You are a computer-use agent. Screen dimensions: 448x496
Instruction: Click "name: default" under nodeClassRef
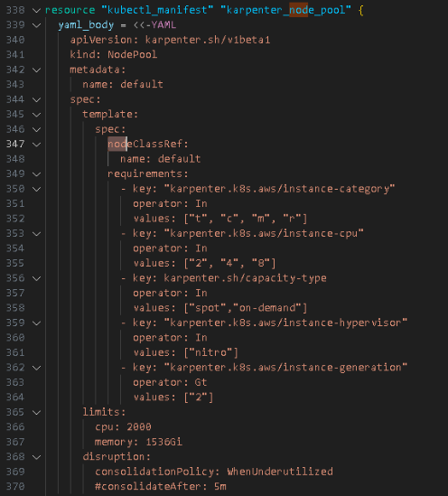(160, 159)
